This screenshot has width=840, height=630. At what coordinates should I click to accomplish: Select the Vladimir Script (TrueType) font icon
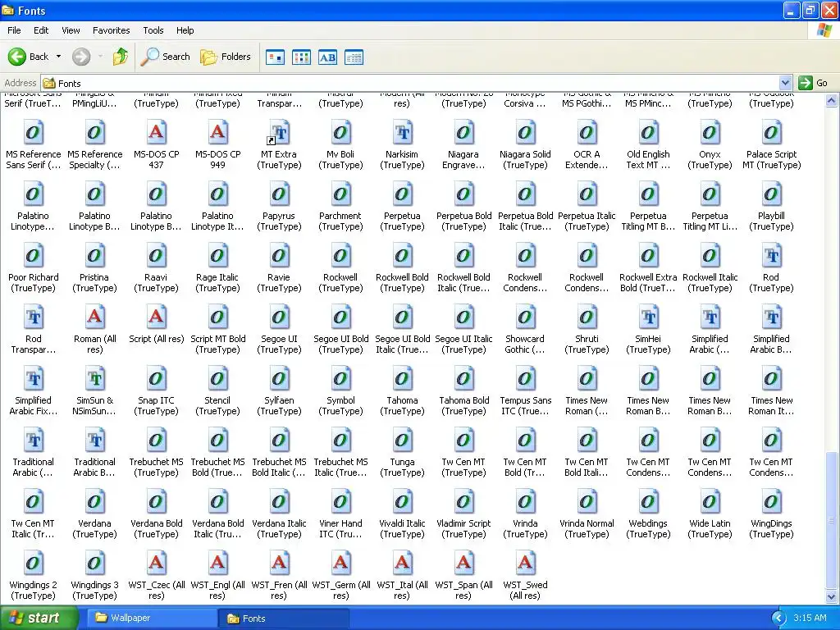coord(464,502)
